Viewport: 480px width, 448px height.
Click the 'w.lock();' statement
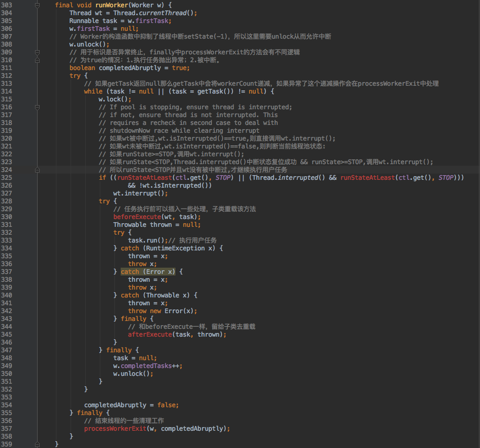point(115,99)
